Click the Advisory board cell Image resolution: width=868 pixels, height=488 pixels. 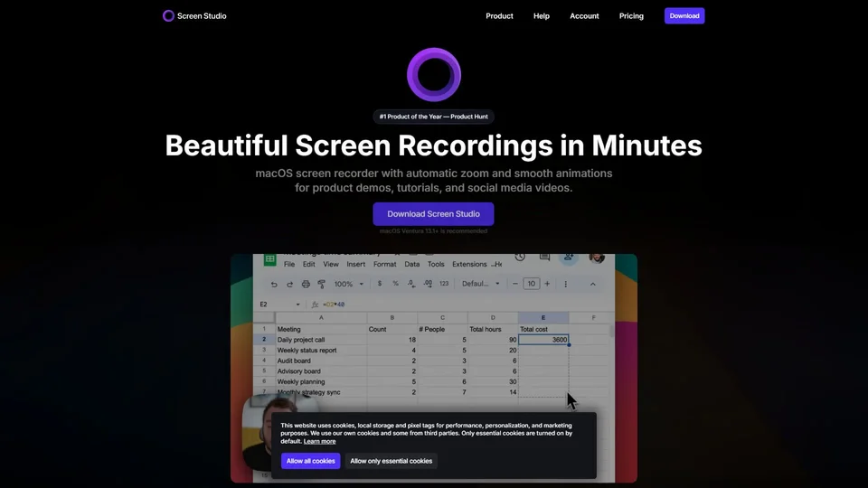coord(321,371)
